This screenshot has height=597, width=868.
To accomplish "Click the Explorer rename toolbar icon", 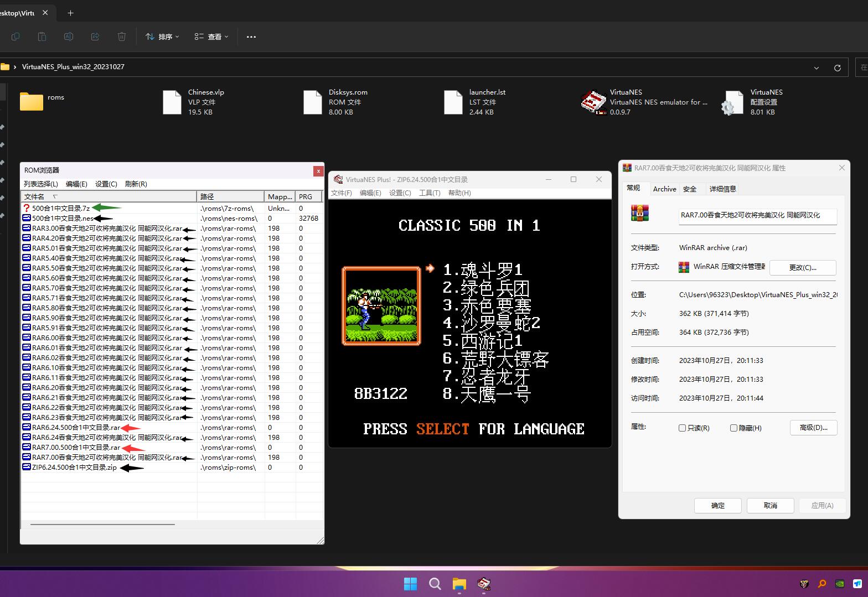I will [69, 37].
